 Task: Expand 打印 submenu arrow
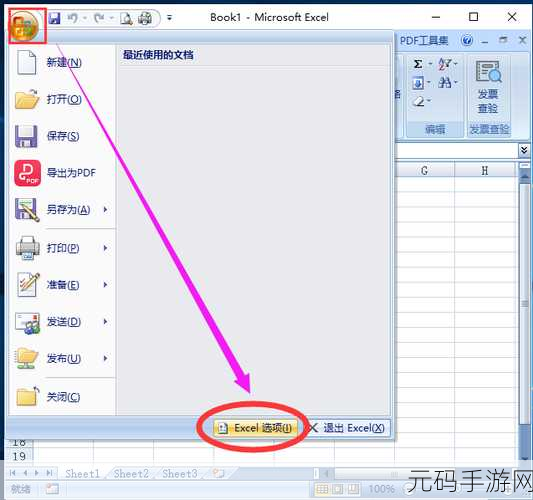tap(105, 248)
